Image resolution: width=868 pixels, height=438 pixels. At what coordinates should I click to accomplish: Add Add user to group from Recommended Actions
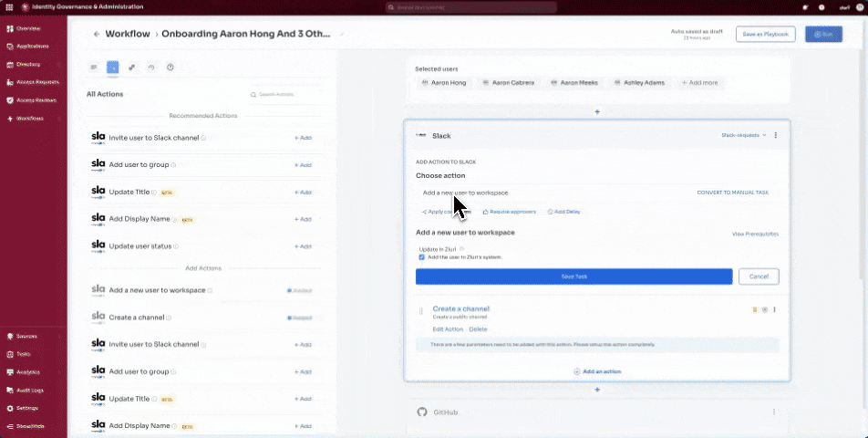(303, 165)
